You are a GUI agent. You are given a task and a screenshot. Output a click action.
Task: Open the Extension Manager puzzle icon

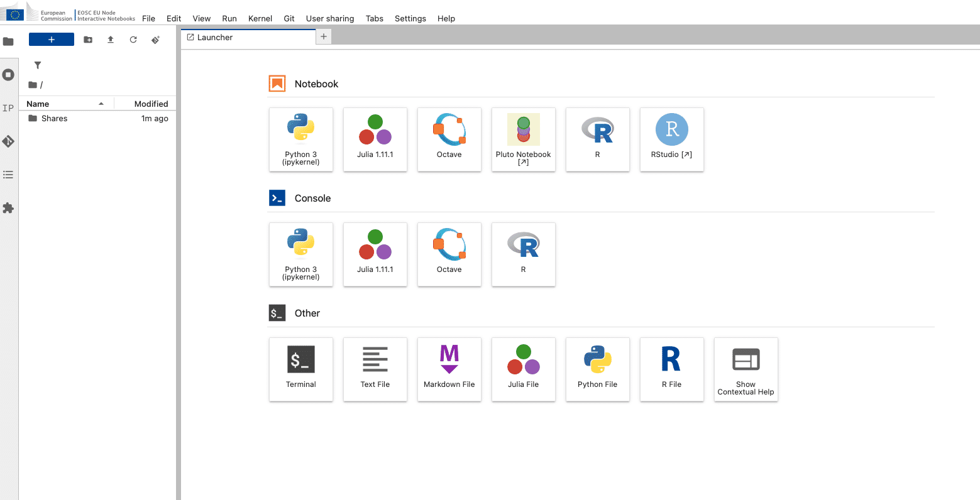click(8, 208)
